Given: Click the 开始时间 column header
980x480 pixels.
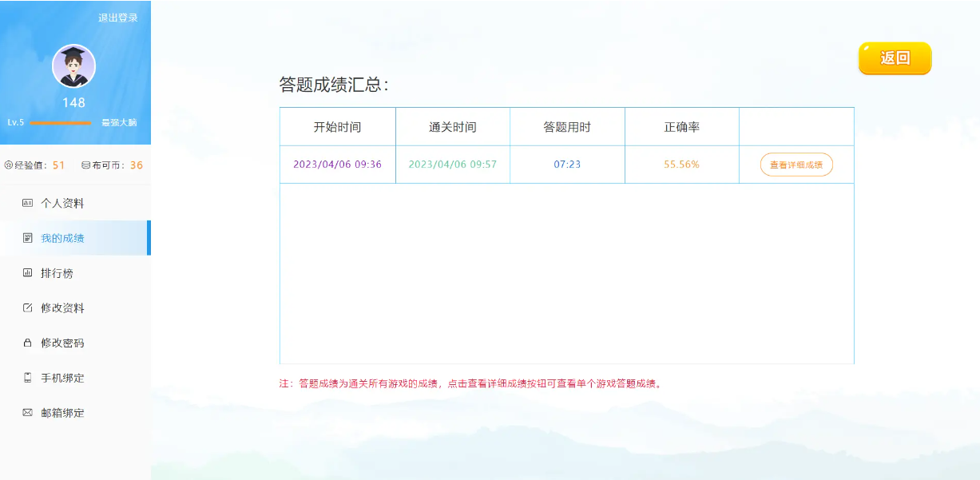Looking at the screenshot, I should [337, 127].
